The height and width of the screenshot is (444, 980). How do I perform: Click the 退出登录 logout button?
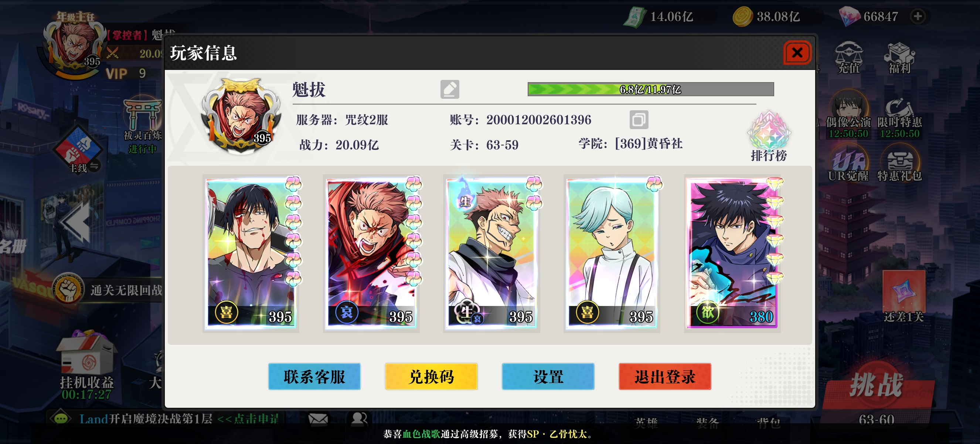click(665, 376)
